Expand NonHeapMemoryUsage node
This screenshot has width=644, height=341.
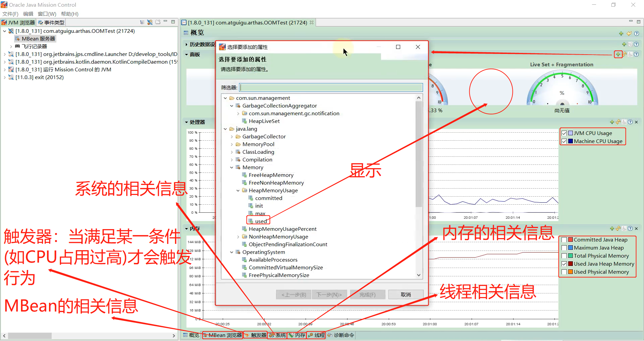click(x=238, y=237)
